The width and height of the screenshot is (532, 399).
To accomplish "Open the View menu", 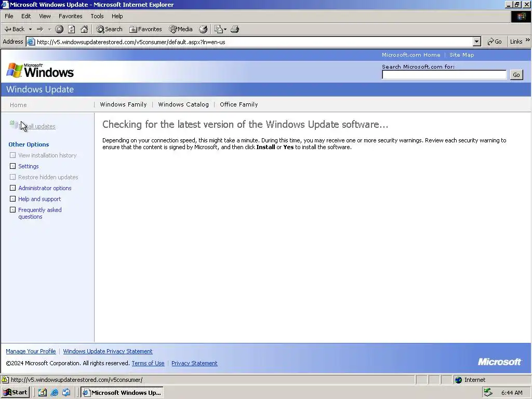I will click(x=45, y=16).
